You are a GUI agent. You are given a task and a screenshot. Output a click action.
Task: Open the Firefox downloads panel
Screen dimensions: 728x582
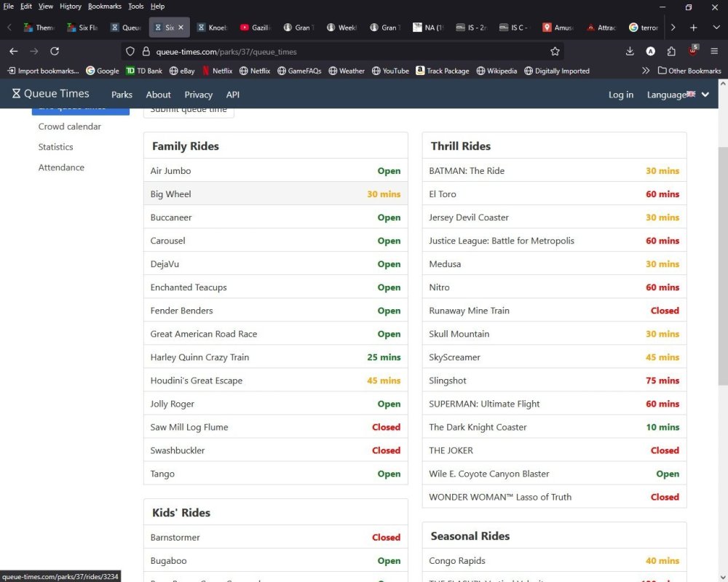click(630, 52)
